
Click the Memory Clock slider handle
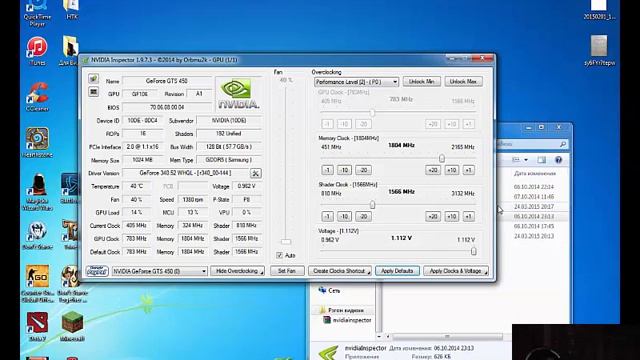[442, 158]
